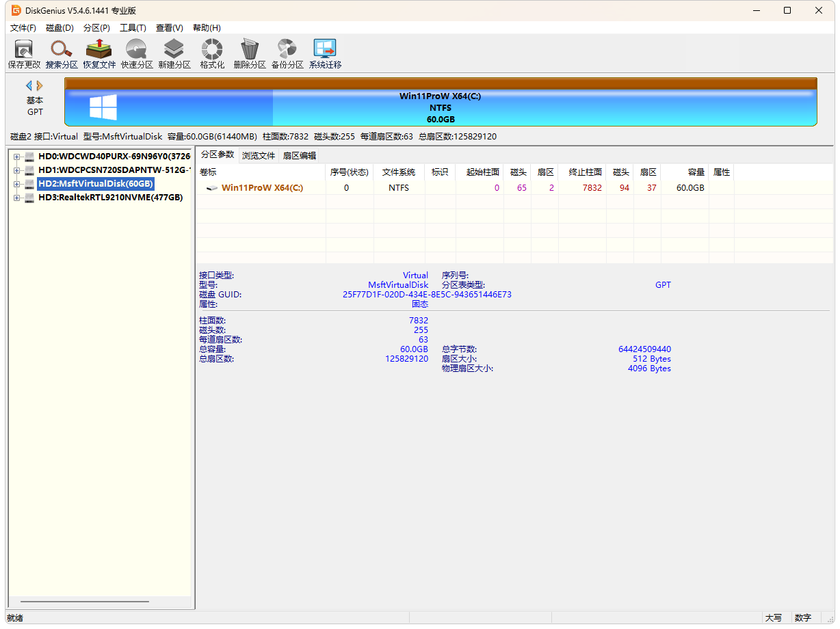
Task: Click the 标识 column header
Action: pos(440,172)
